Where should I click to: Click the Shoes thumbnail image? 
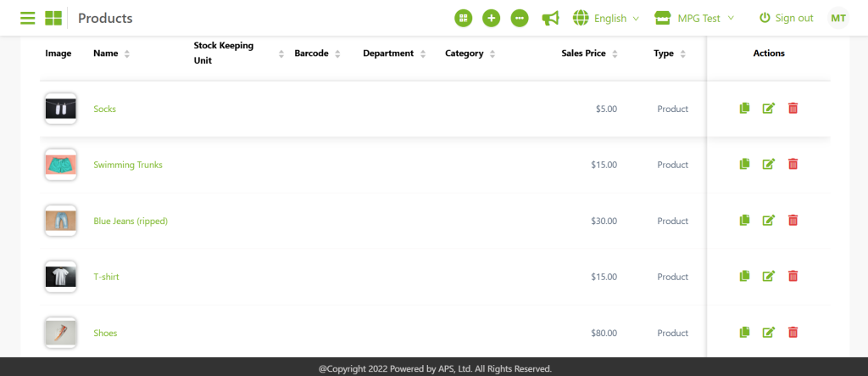(x=60, y=333)
